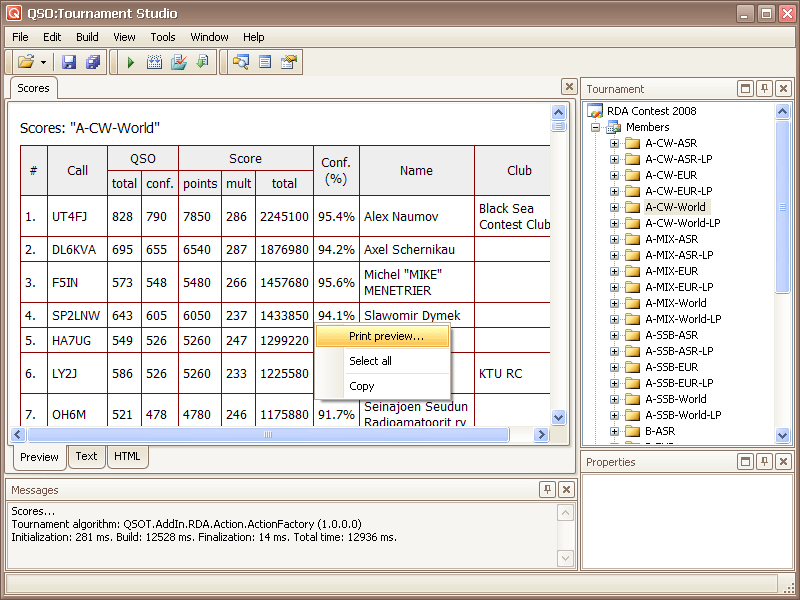
Task: Click the open folder toolbar icon
Action: (26, 62)
